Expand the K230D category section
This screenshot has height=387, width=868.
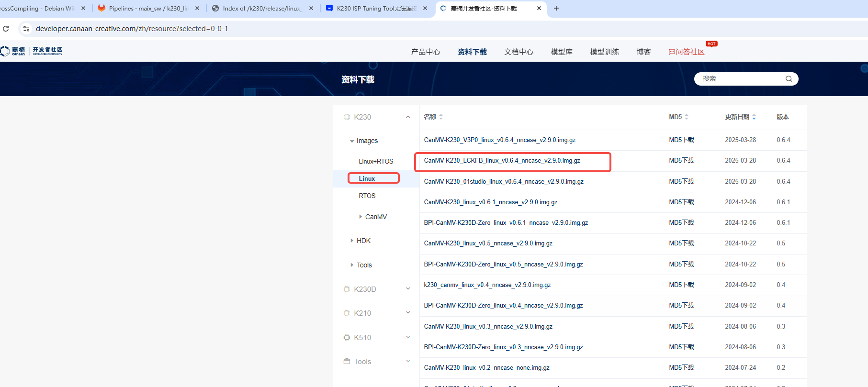[408, 289]
